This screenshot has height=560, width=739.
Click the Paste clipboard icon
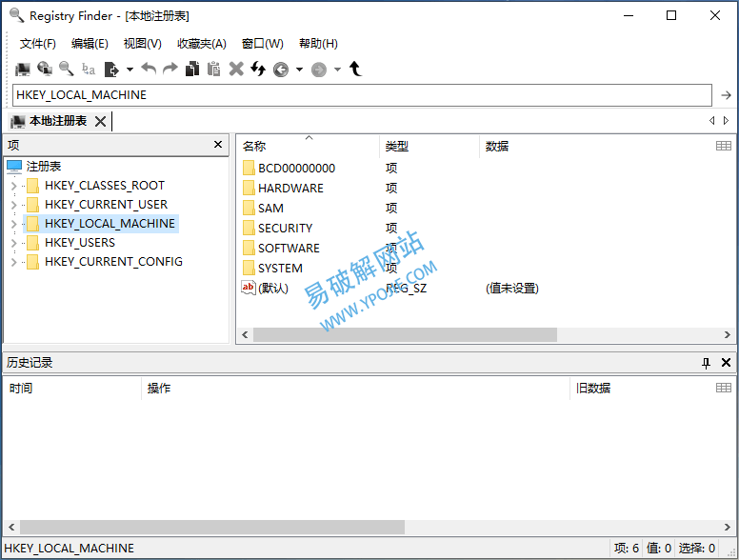(214, 69)
